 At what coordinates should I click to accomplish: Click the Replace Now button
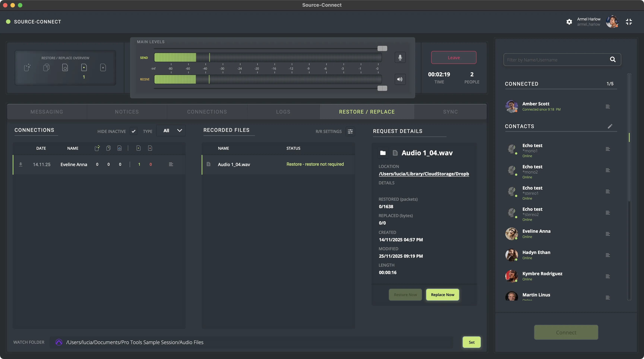tap(443, 295)
